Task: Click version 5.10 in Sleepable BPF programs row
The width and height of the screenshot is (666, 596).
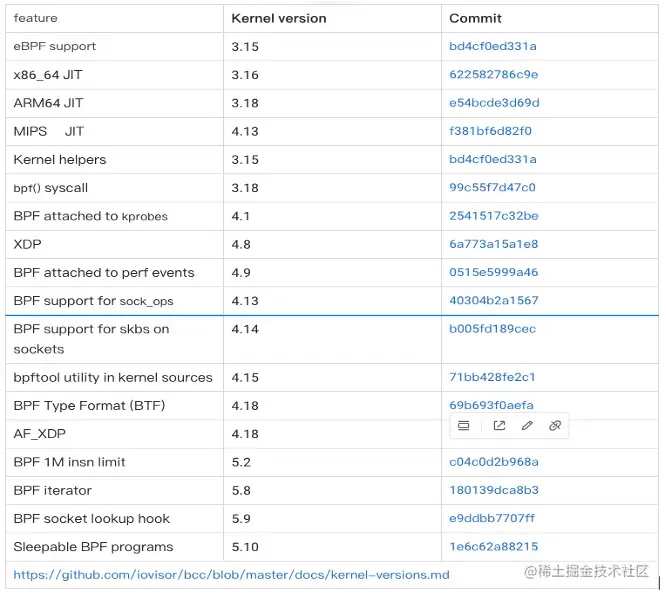Action: 245,547
